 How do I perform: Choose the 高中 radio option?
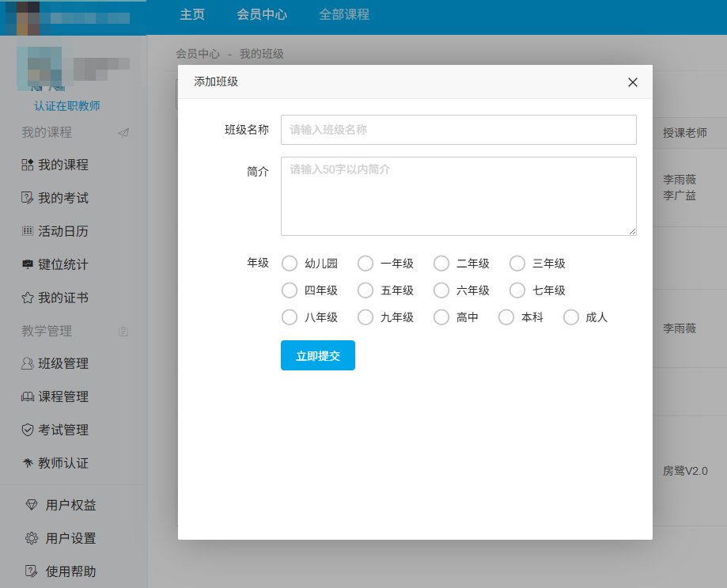tap(441, 317)
